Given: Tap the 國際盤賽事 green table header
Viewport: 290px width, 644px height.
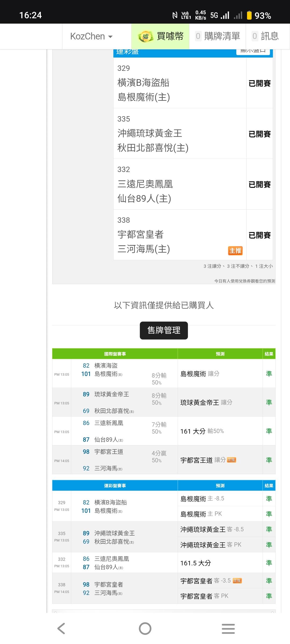Looking at the screenshot, I should tap(115, 354).
